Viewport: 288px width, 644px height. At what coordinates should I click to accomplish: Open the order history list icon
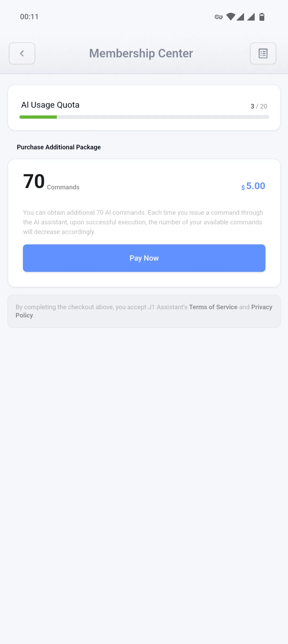click(263, 53)
